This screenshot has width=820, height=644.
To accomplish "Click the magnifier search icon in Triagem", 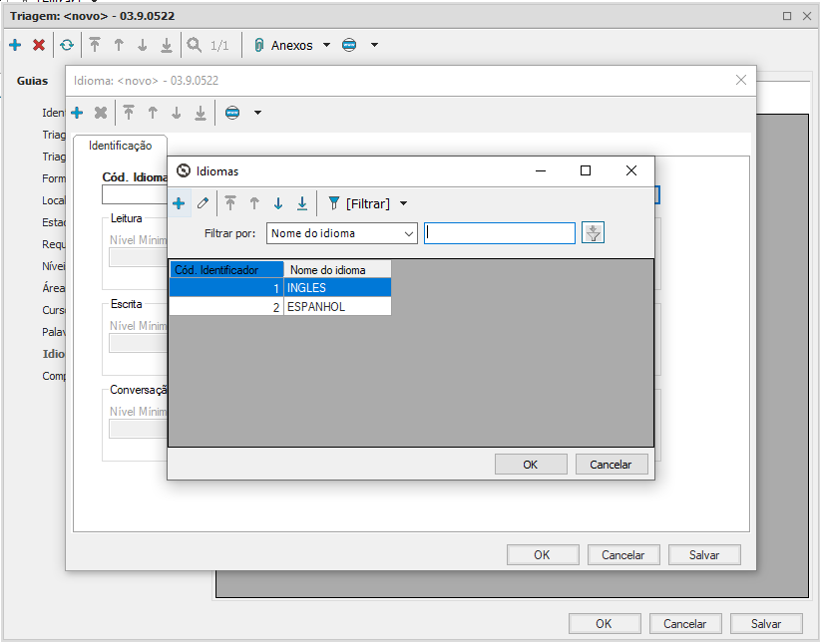I will click(194, 45).
